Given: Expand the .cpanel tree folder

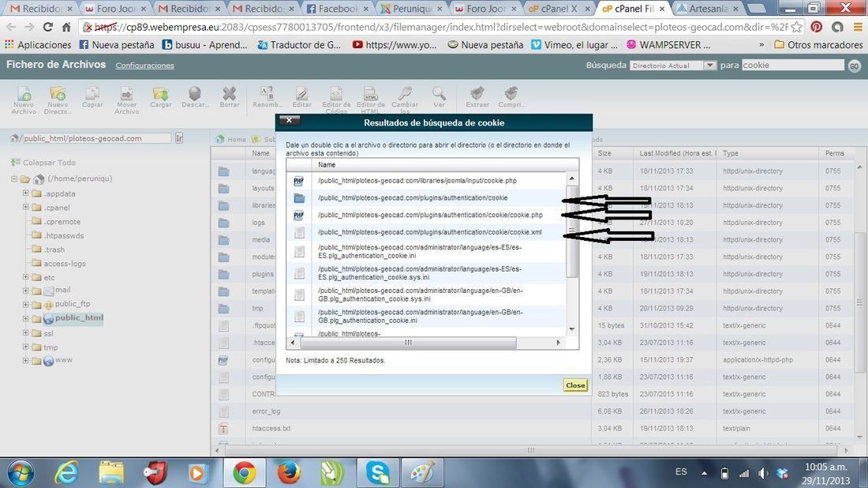Looking at the screenshot, I should click(25, 207).
